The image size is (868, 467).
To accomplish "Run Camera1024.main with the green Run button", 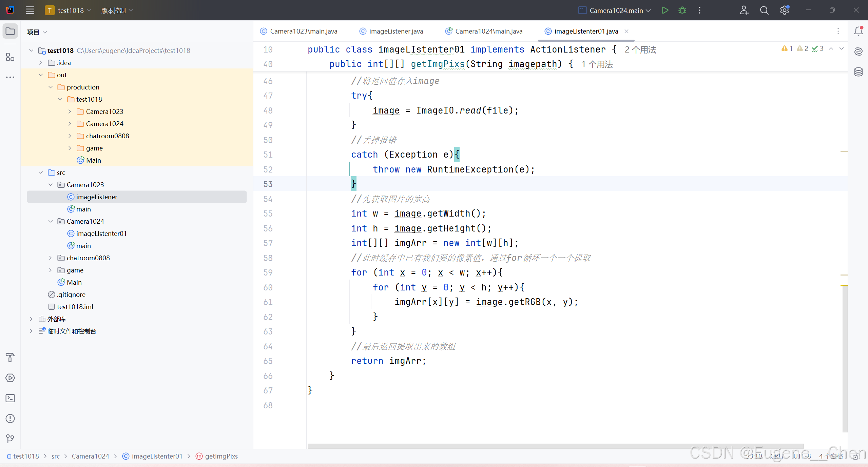I will [x=665, y=10].
